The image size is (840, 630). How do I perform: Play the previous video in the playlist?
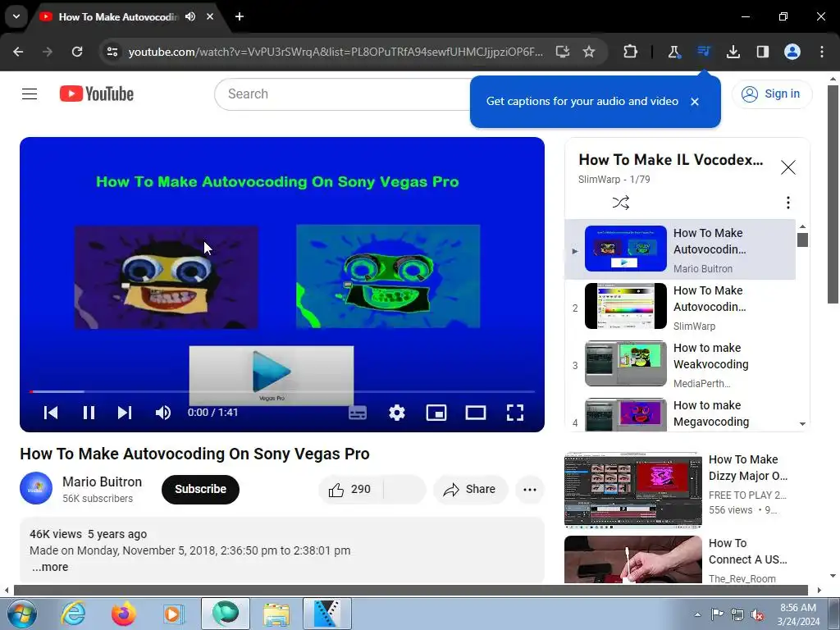(x=51, y=413)
